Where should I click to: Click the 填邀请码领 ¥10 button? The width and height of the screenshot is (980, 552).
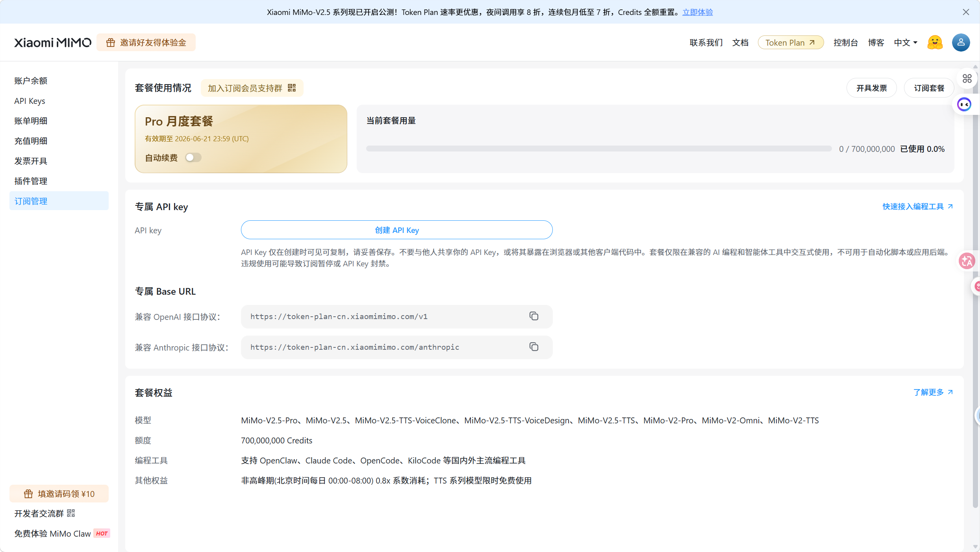[59, 494]
